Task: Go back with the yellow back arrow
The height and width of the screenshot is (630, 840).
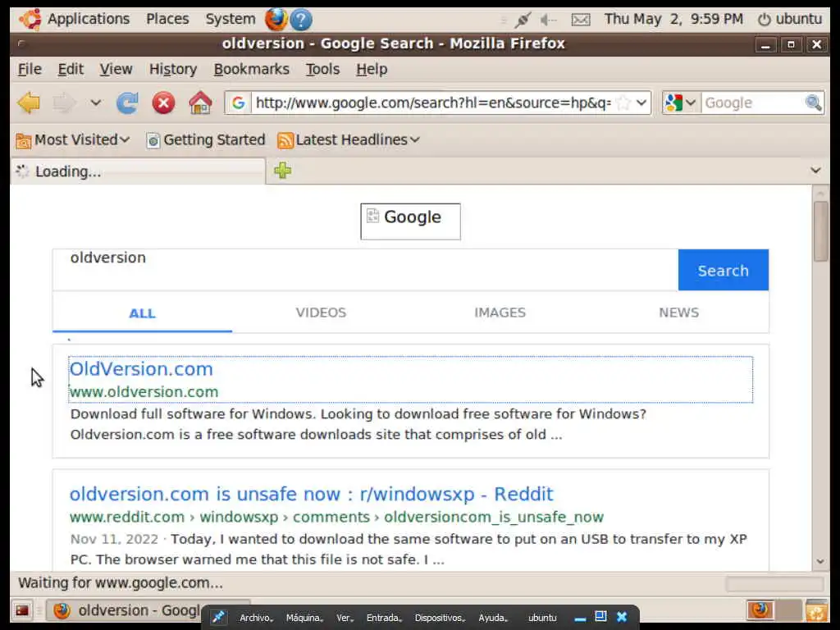Action: click(29, 103)
